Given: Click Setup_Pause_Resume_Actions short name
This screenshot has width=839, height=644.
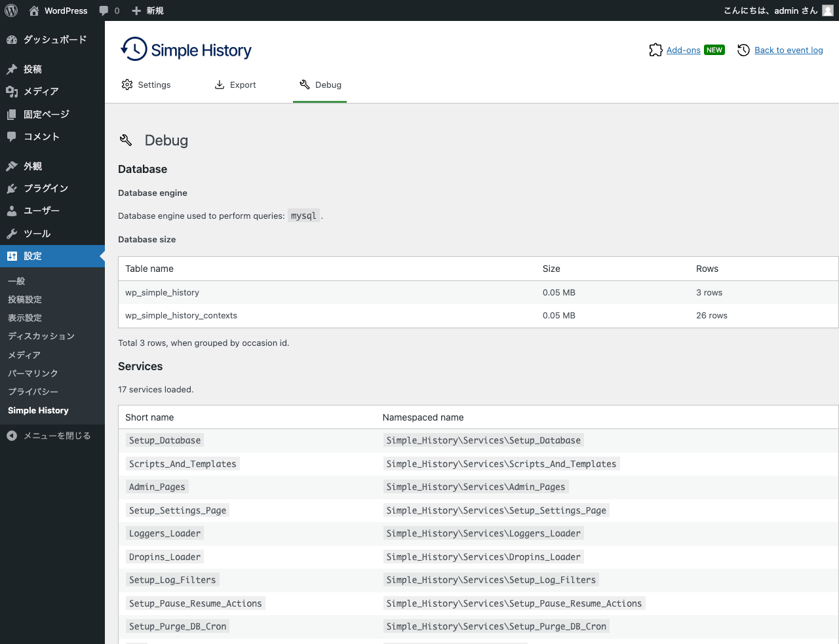Looking at the screenshot, I should click(195, 603).
